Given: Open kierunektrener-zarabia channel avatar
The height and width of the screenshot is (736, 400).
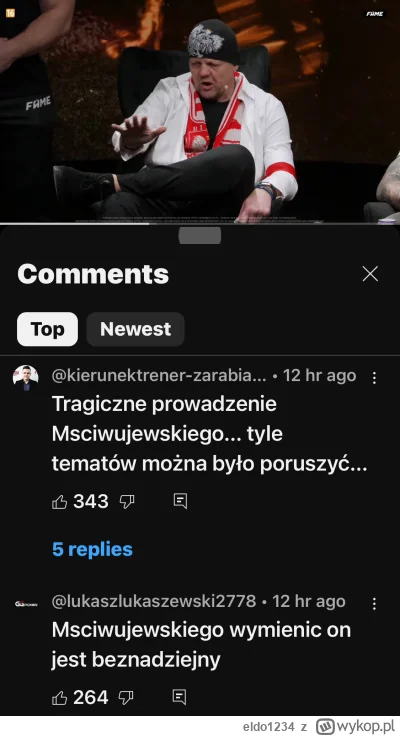Looking at the screenshot, I should (25, 378).
